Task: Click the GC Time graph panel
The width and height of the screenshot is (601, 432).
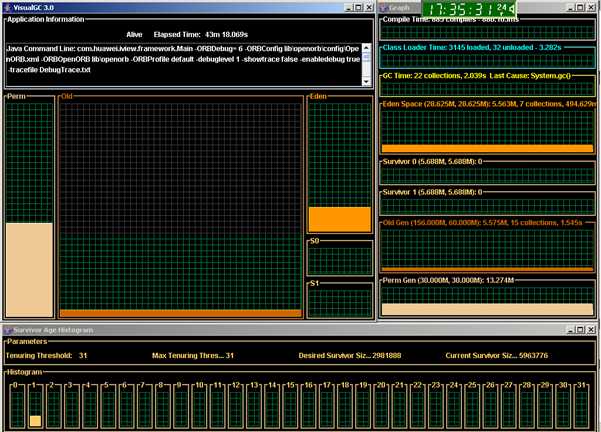Action: (x=488, y=90)
